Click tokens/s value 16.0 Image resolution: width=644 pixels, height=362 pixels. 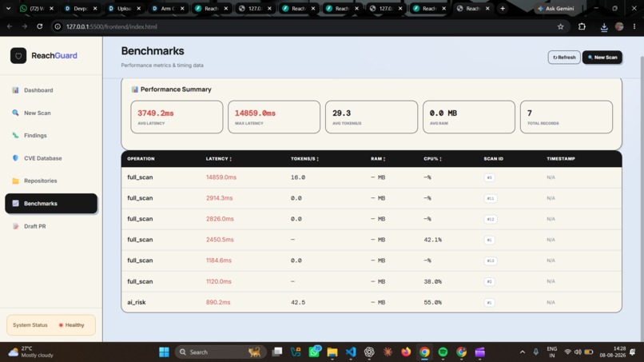(x=298, y=177)
